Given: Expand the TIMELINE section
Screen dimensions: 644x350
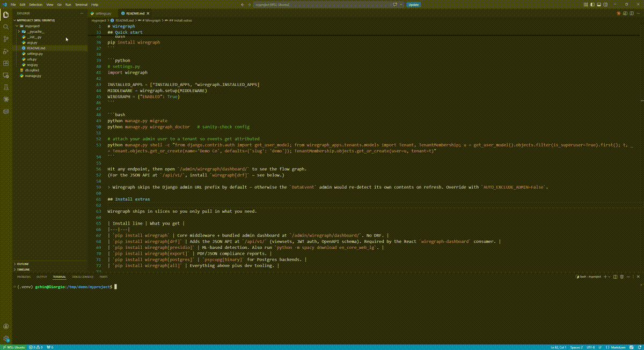Looking at the screenshot, I should click(23, 270).
